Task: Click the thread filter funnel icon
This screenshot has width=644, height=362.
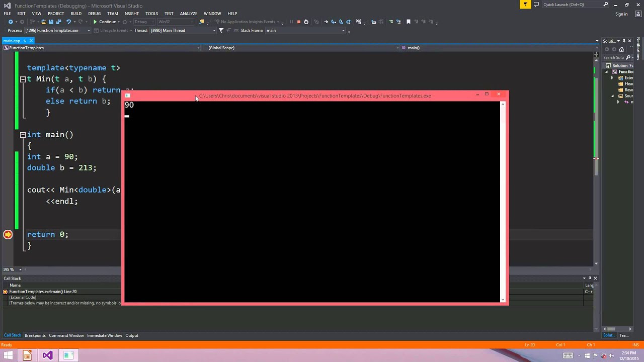Action: 221,30
